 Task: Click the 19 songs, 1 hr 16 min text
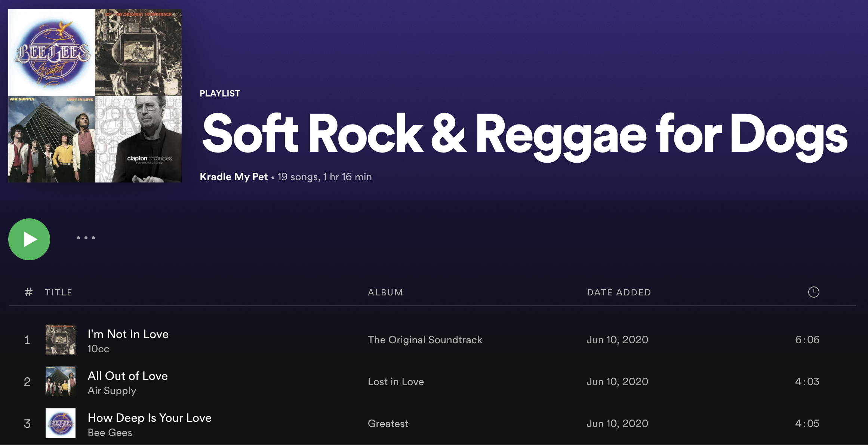(x=324, y=177)
